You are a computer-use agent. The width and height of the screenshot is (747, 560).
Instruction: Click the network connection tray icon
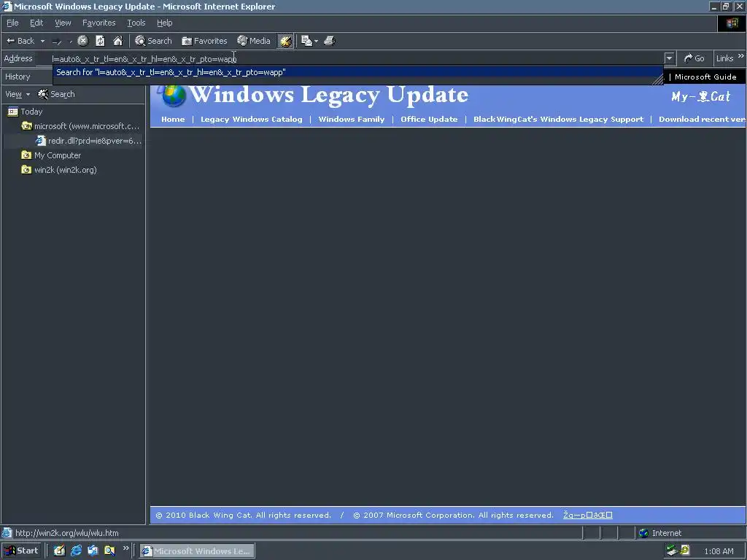click(x=672, y=551)
